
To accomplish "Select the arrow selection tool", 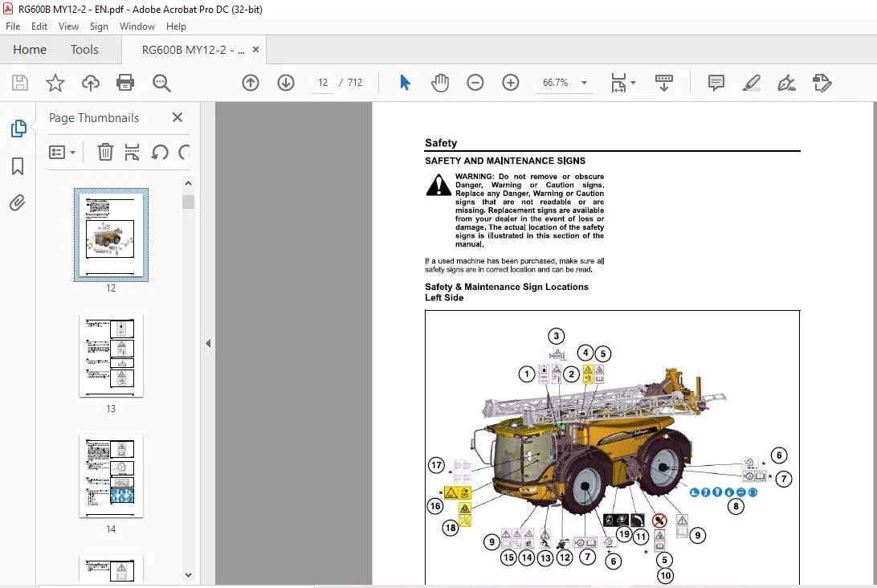I will point(405,83).
